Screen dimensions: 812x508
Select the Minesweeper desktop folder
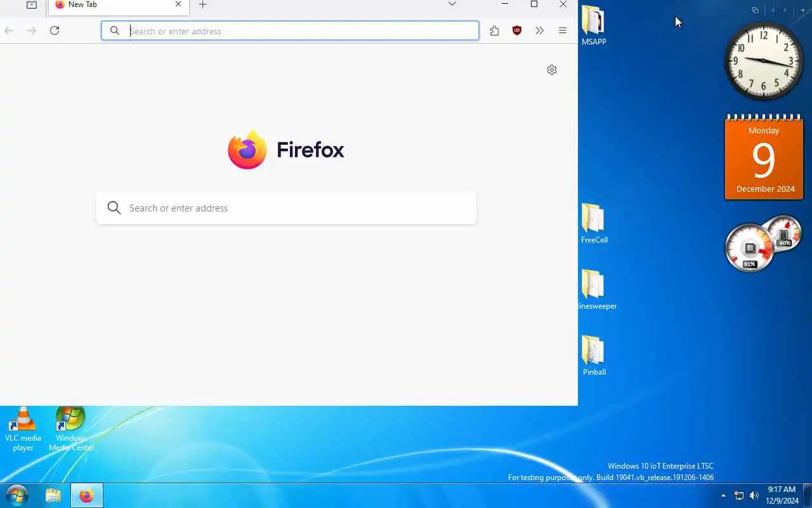pos(597,290)
